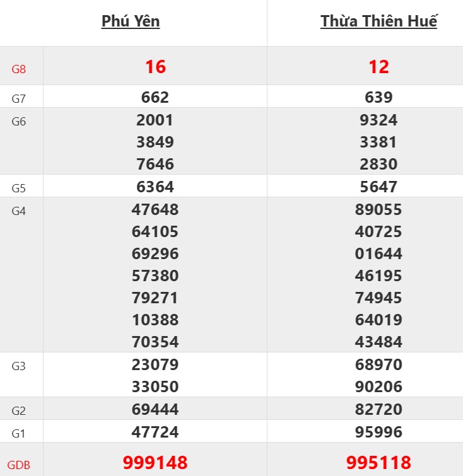Click the G8 prize row label
This screenshot has height=476, width=463.
tap(19, 68)
